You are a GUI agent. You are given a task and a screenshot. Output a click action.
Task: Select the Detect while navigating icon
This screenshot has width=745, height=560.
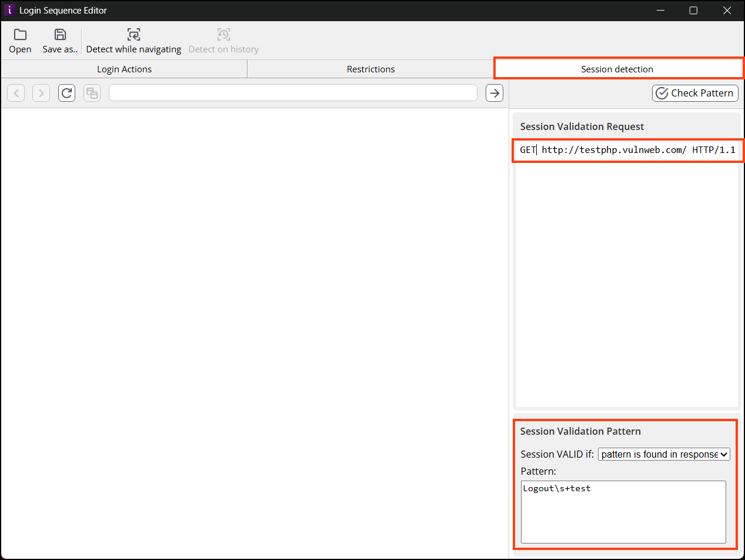[133, 34]
